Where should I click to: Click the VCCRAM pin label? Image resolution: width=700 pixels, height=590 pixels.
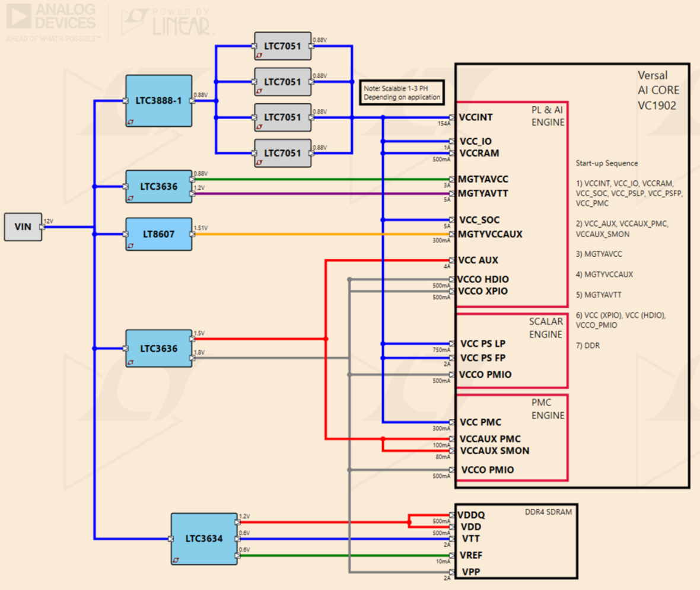(x=479, y=153)
